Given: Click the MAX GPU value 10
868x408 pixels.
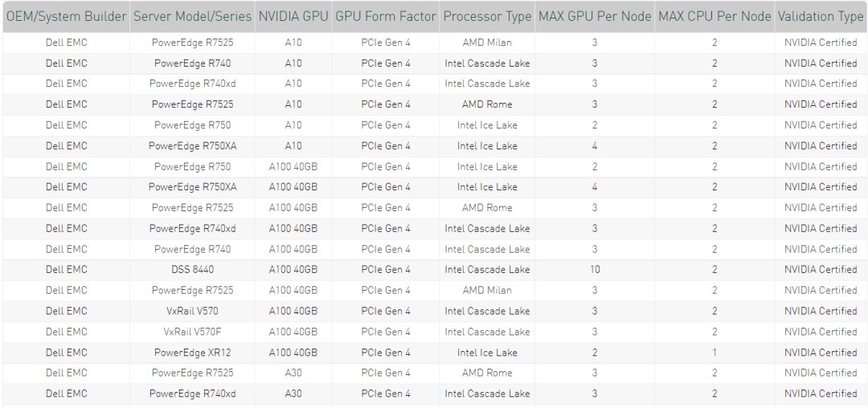Looking at the screenshot, I should (595, 270).
